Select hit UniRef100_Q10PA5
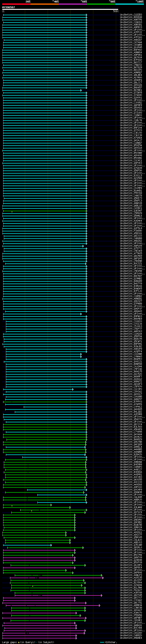 pyautogui.click(x=131, y=48)
